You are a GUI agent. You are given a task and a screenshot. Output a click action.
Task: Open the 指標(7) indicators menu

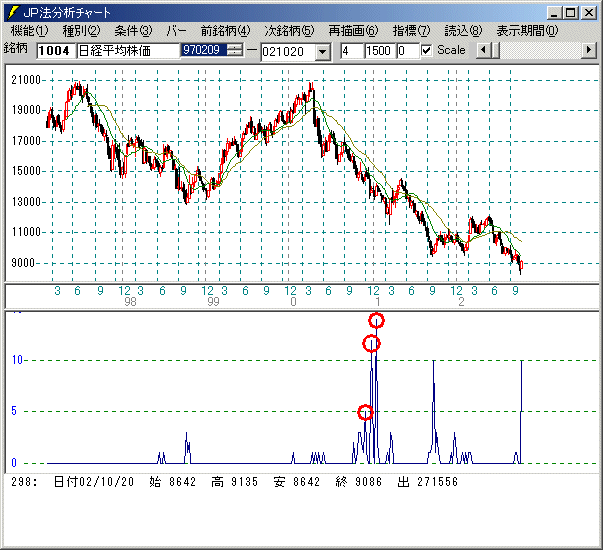(x=411, y=31)
